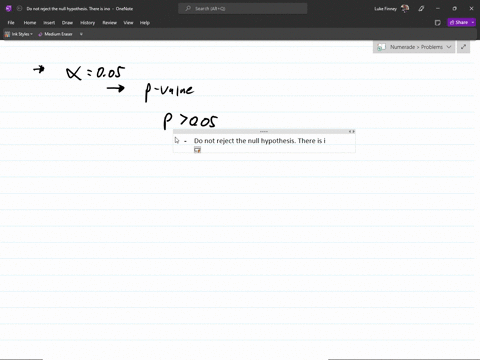Open the Draw tab
This screenshot has height=360, width=480.
[x=67, y=23]
